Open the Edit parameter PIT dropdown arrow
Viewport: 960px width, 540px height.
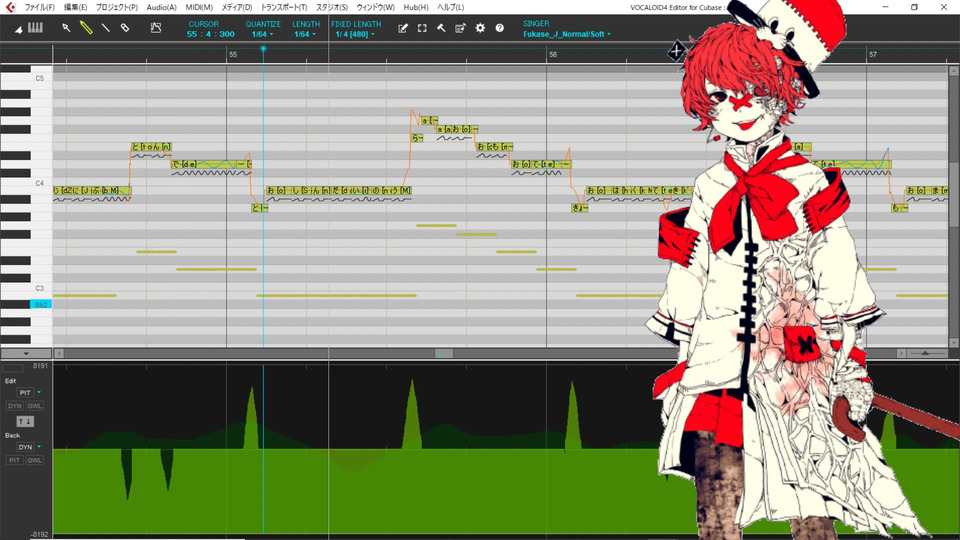tap(39, 392)
